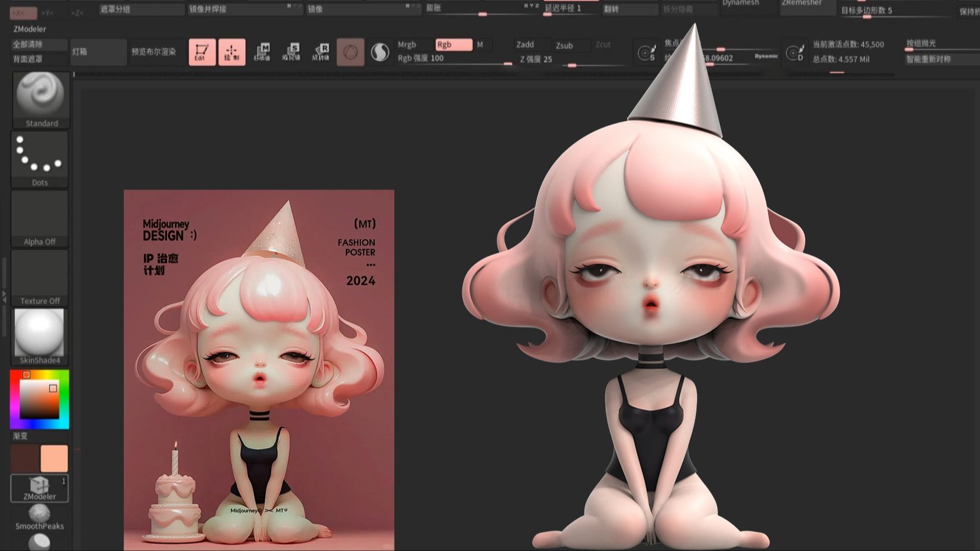This screenshot has height=551, width=980.
Task: Open the Dots stroke type picker
Action: coord(40,159)
